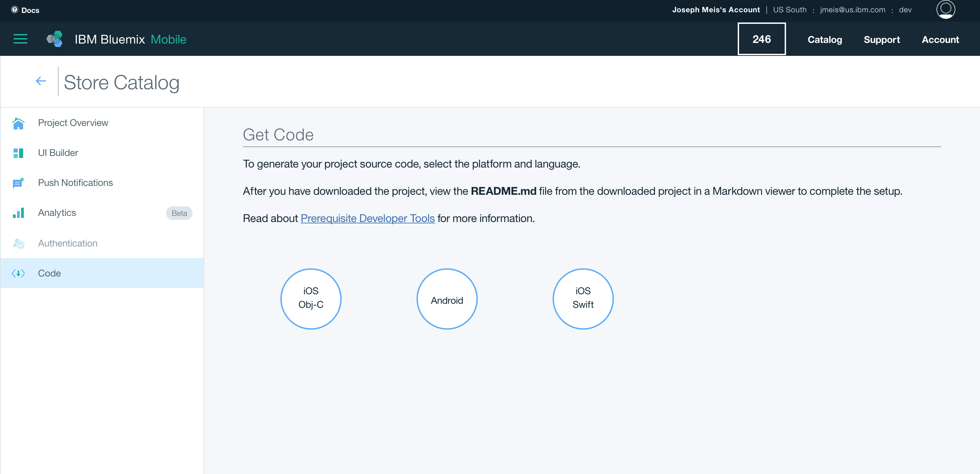Expand Joseph Meis's Account region switcher

coord(716,10)
